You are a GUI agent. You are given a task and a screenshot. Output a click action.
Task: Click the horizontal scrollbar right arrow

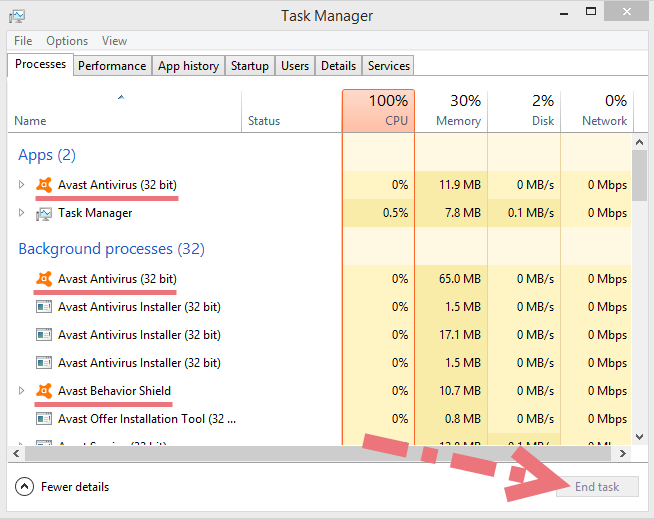tap(622, 453)
